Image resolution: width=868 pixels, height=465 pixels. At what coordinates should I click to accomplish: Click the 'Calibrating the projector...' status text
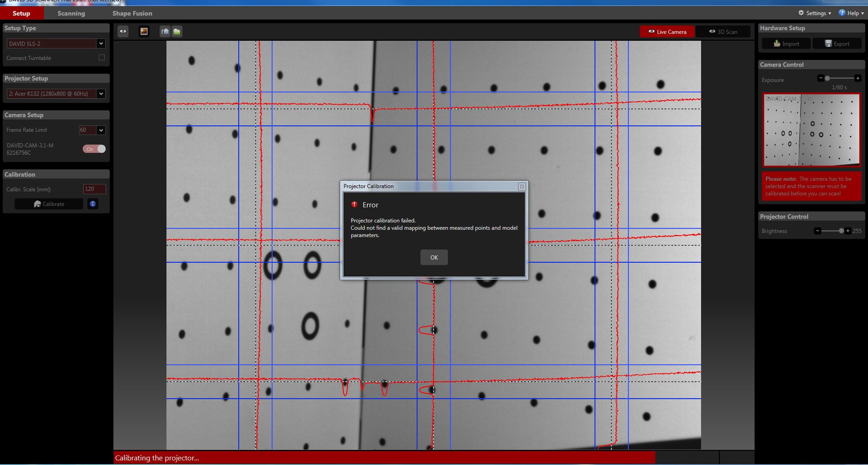tap(157, 458)
